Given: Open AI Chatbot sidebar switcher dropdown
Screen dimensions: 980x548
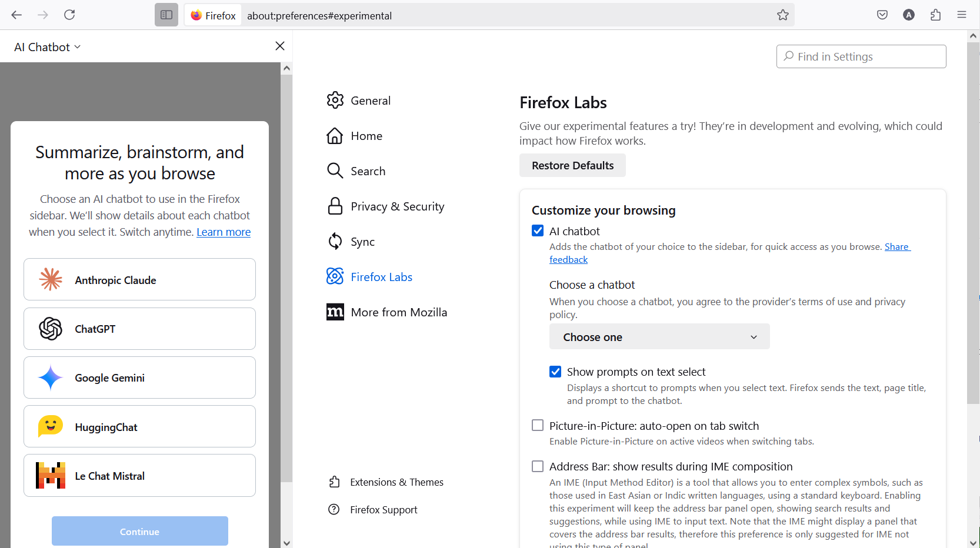Looking at the screenshot, I should click(x=48, y=47).
